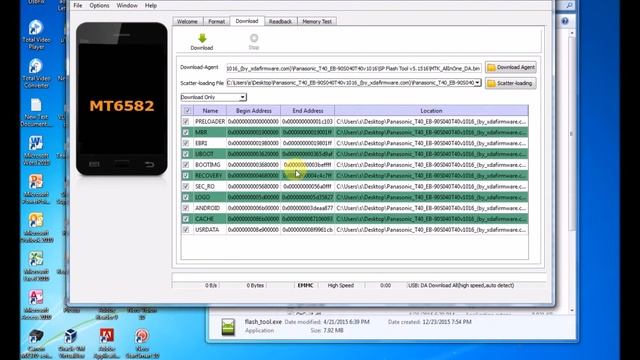Open Oracle VM VirtualBox desktop shortcut
640x360 pixels.
71,344
